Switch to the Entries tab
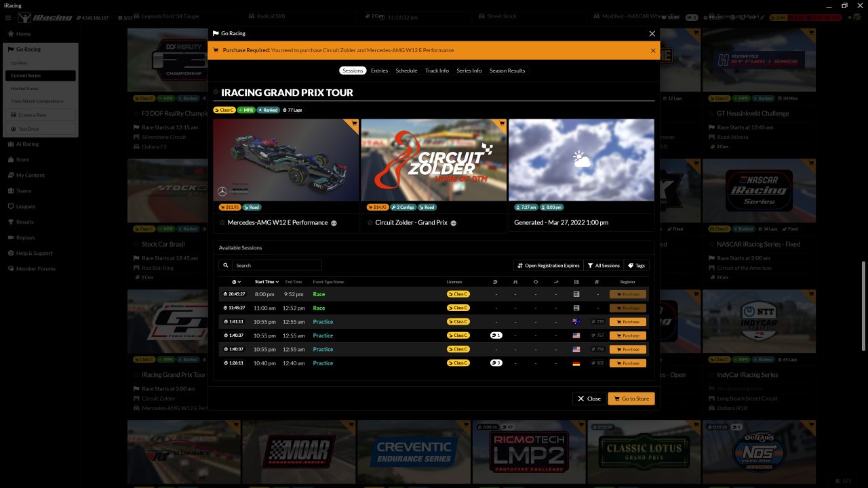Image resolution: width=868 pixels, height=488 pixels. click(x=380, y=70)
